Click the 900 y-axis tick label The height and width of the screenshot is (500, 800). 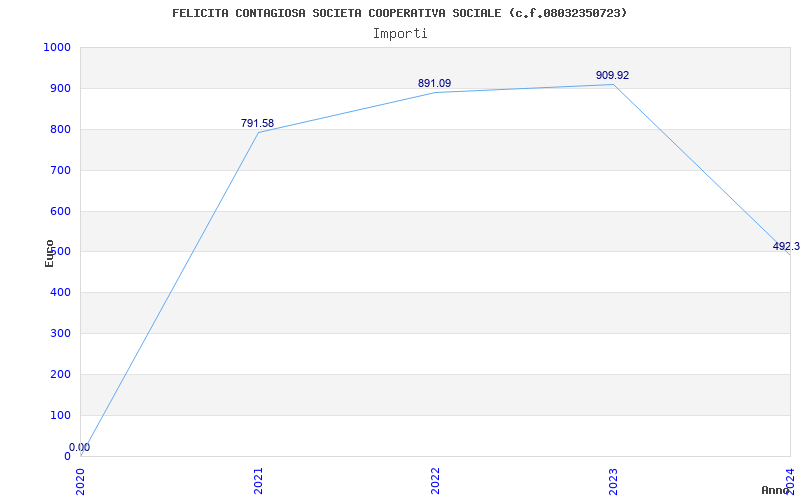coord(60,88)
